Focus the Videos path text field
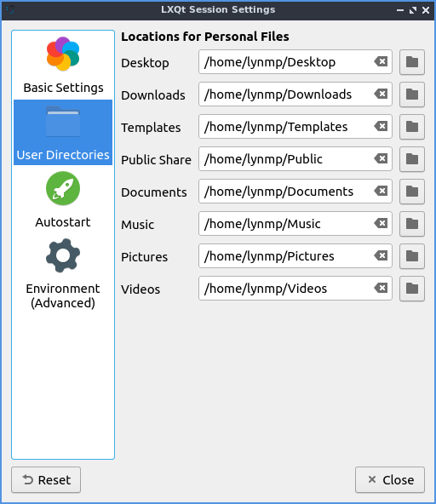Viewport: 436px width, 504px height. pos(295,289)
